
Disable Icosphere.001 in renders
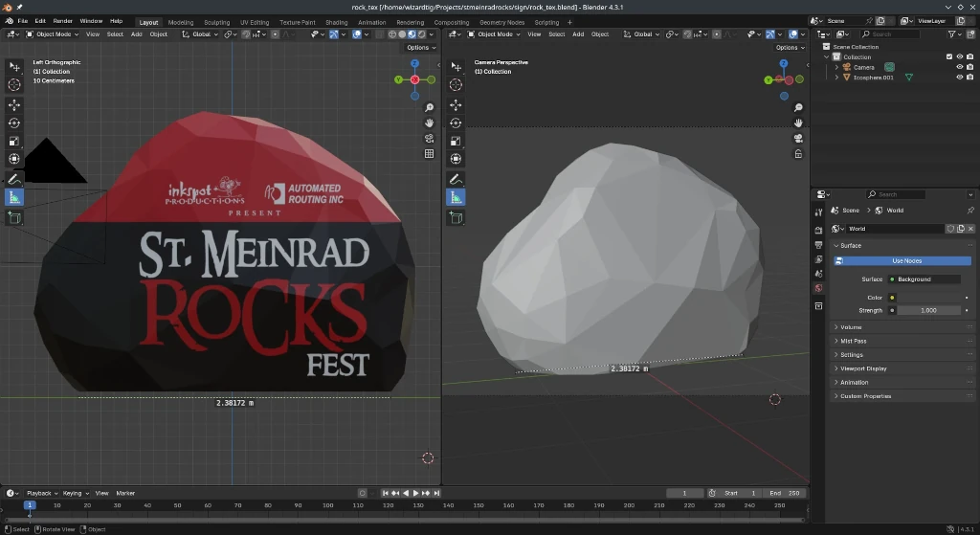tap(970, 78)
